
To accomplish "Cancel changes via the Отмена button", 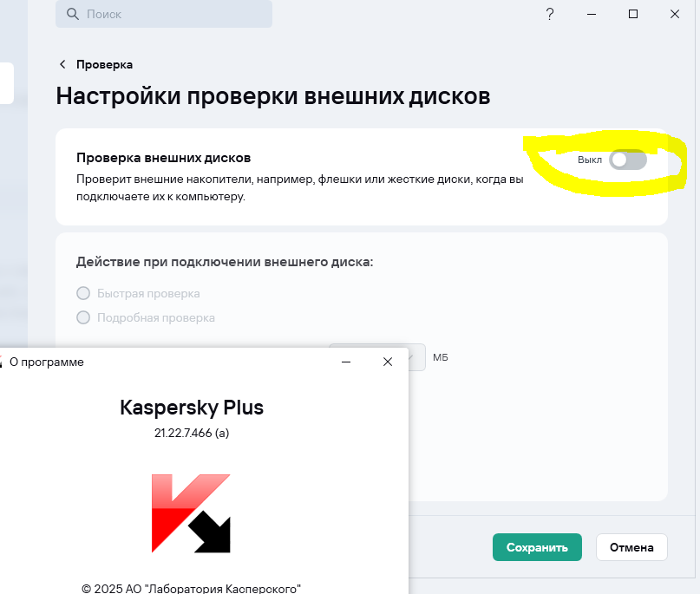I will [x=631, y=547].
